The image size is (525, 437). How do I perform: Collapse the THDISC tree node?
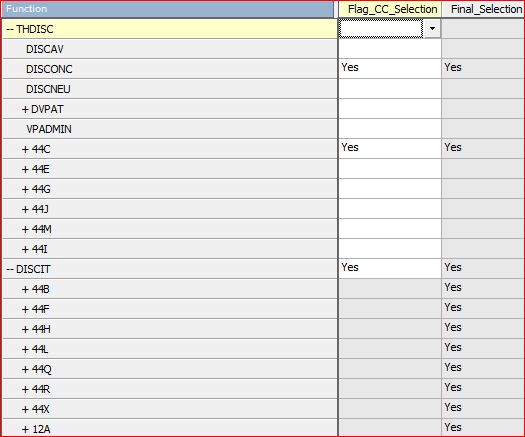point(10,29)
